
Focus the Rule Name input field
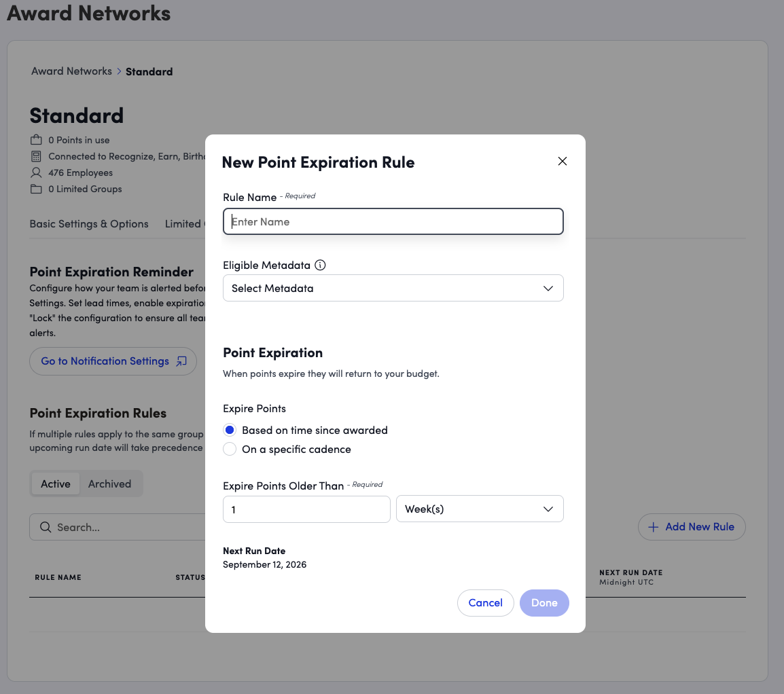tap(393, 221)
